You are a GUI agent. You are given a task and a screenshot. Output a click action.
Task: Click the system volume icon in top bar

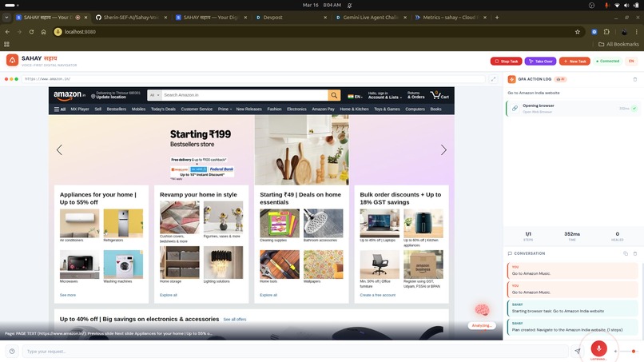click(x=626, y=6)
